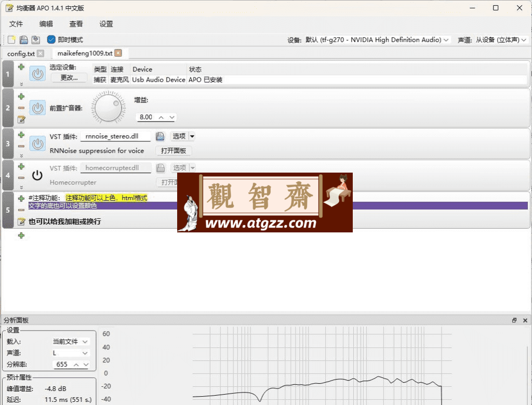Viewport: 532px width, 405px height.
Task: Open the 设备 dropdown
Action: pos(377,40)
